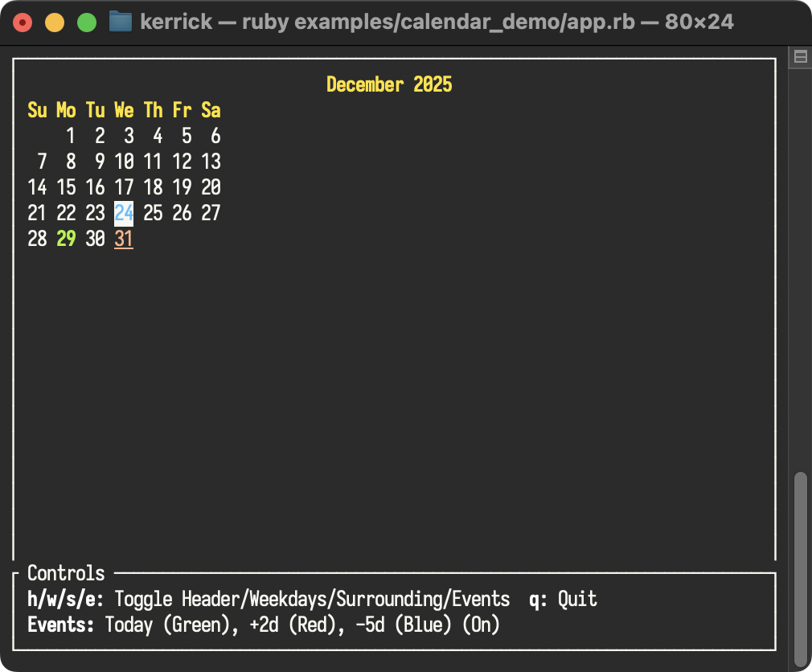Image resolution: width=812 pixels, height=672 pixels.
Task: Select day 2 in the calendar
Action: coord(100,136)
